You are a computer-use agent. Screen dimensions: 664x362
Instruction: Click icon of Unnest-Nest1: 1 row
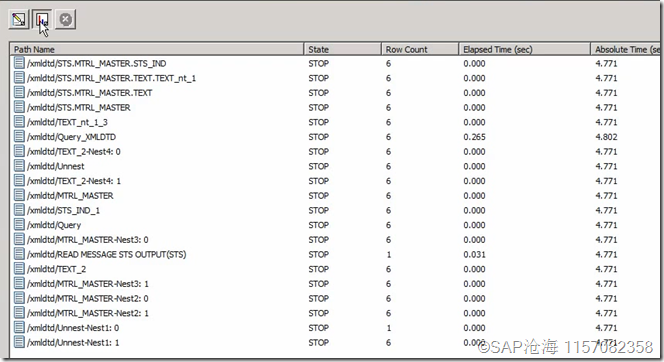pyautogui.click(x=19, y=342)
